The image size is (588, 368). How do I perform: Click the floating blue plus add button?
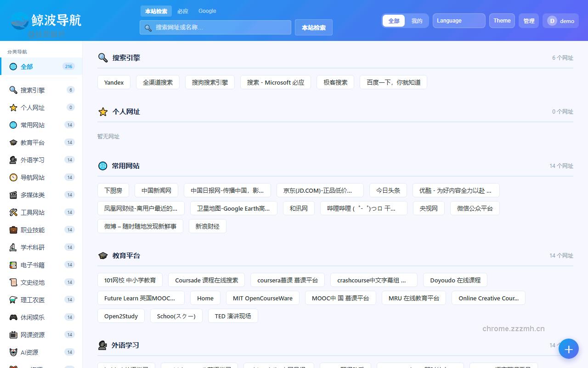[x=568, y=349]
